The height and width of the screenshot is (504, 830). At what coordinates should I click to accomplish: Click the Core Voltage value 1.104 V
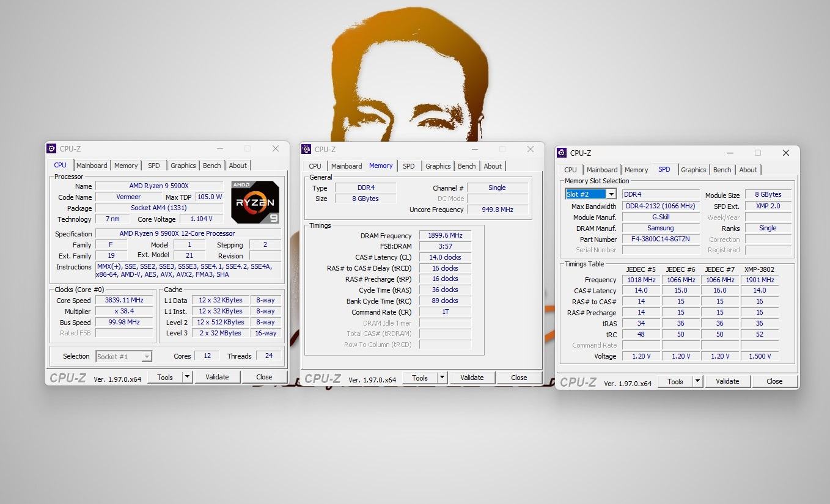tap(201, 219)
